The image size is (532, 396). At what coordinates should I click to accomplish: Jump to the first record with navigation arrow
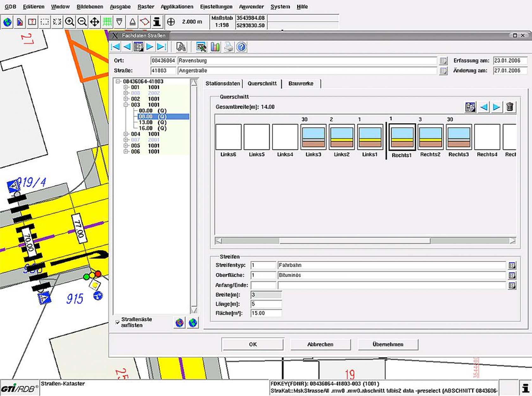click(x=116, y=47)
